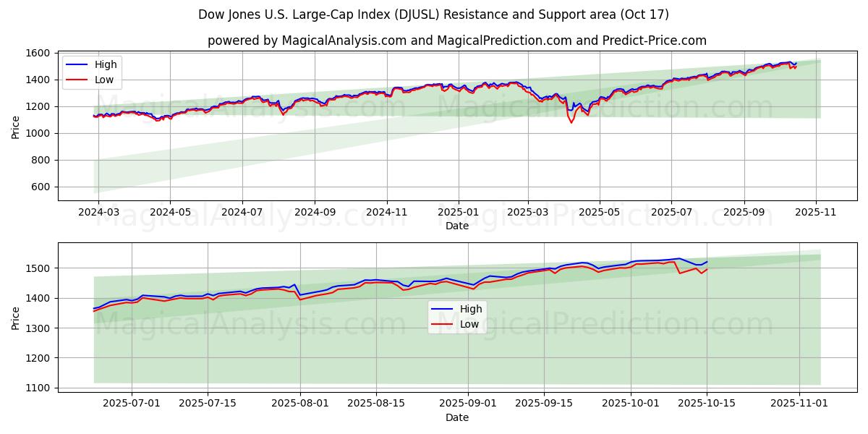Select the 2025-01 tick on top date axis

click(x=457, y=213)
